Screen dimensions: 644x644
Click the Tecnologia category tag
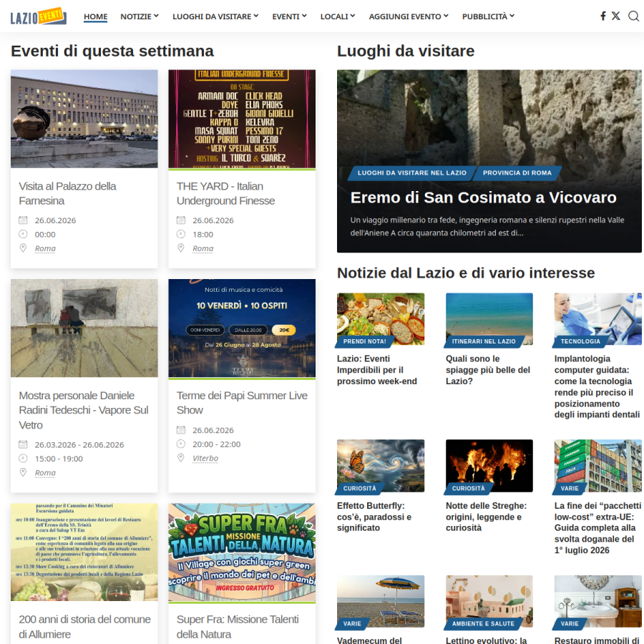click(580, 341)
